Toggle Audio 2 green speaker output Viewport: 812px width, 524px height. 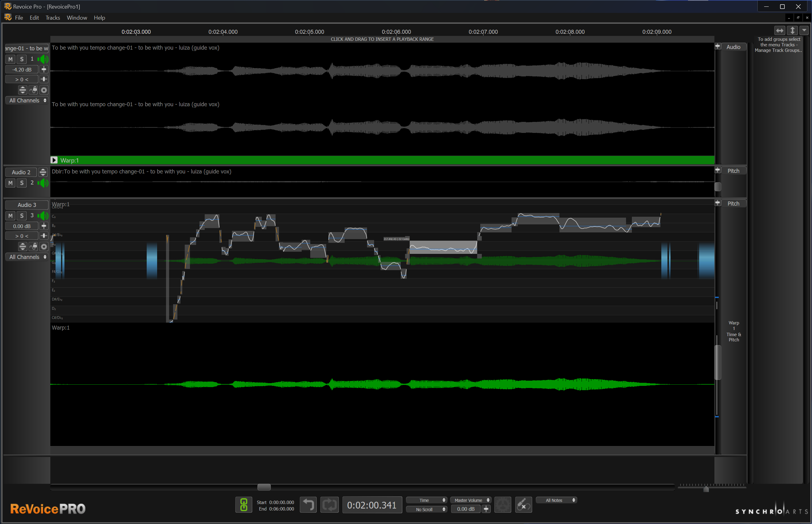coord(43,183)
